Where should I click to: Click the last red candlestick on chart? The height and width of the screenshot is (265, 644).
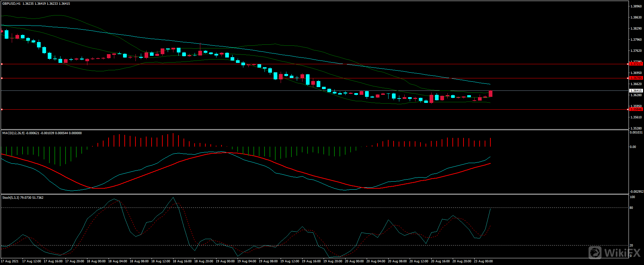coord(491,94)
